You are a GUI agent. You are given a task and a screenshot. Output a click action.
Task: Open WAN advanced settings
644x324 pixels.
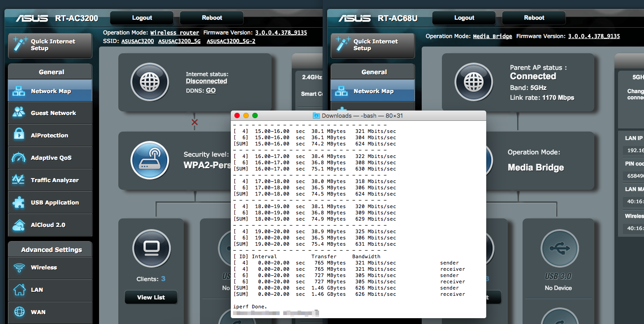50,312
